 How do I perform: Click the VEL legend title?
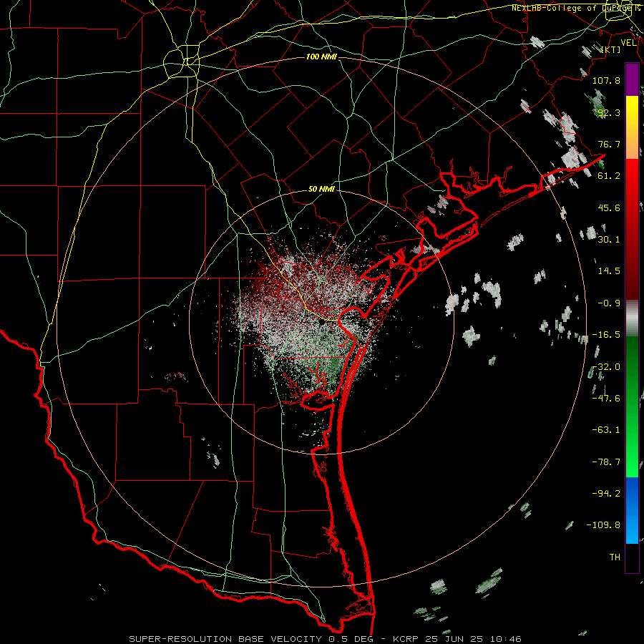click(628, 43)
